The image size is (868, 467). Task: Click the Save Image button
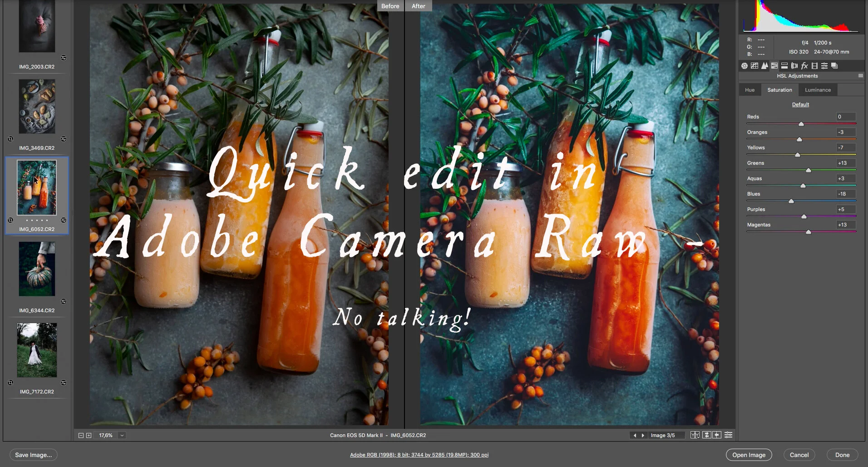click(33, 455)
